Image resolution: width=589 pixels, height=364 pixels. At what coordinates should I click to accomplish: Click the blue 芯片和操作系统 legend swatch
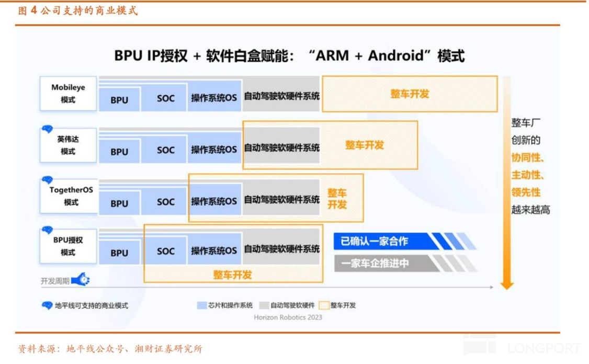tap(202, 305)
